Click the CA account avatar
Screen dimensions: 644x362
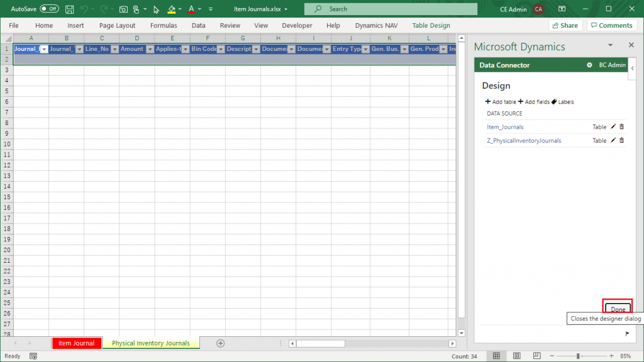point(538,9)
